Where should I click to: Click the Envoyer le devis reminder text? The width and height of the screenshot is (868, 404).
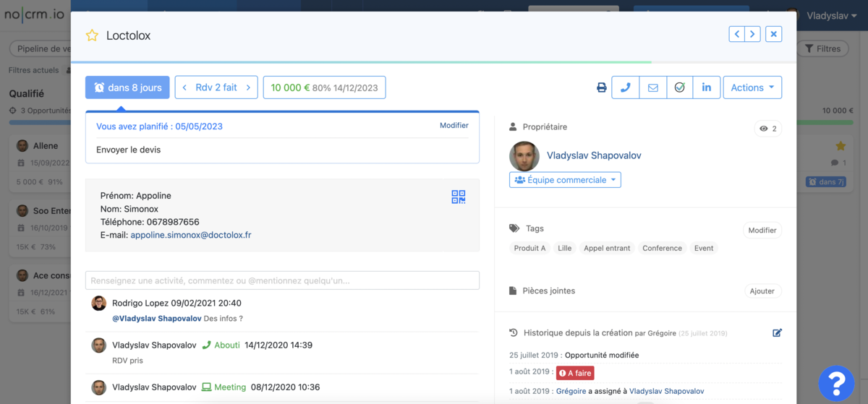129,150
